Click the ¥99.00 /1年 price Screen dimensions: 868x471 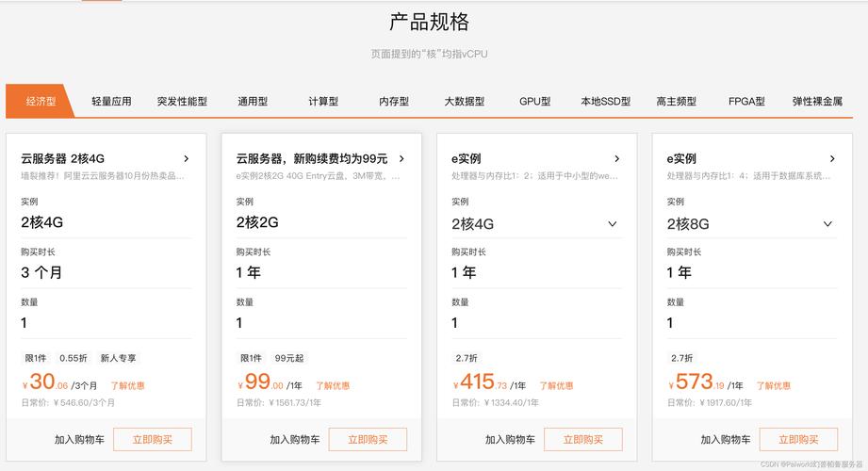[269, 382]
